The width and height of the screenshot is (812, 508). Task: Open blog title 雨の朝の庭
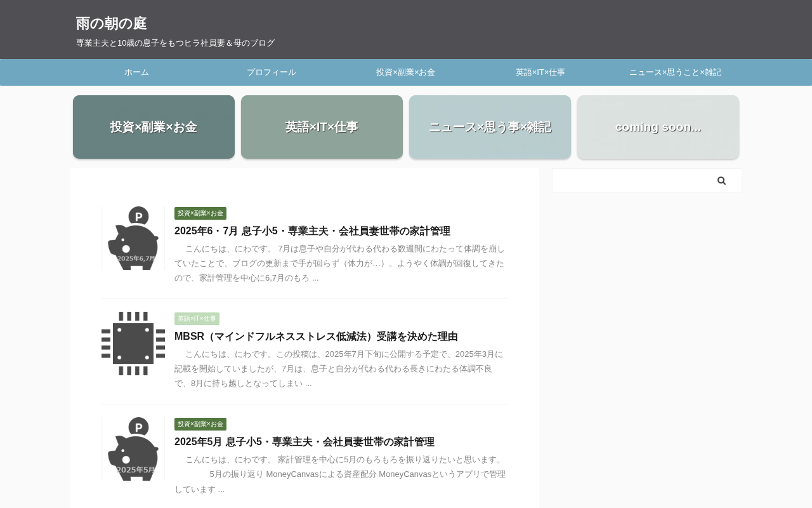tap(112, 23)
